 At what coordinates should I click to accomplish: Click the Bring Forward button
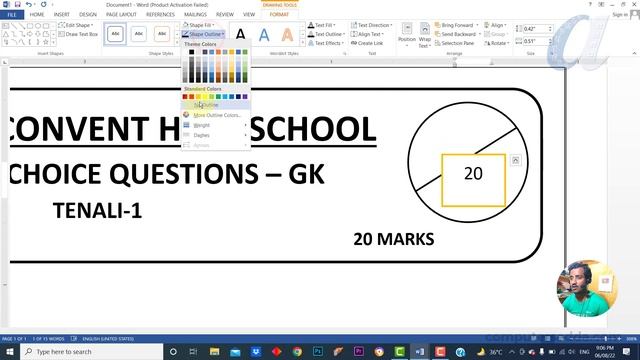click(457, 25)
